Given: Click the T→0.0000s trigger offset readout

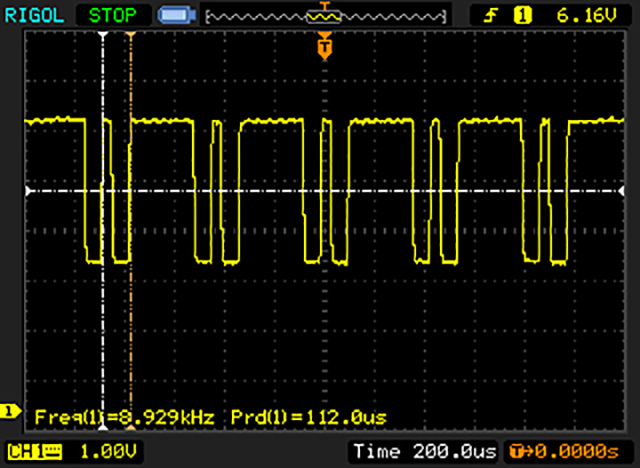Looking at the screenshot, I should [564, 452].
